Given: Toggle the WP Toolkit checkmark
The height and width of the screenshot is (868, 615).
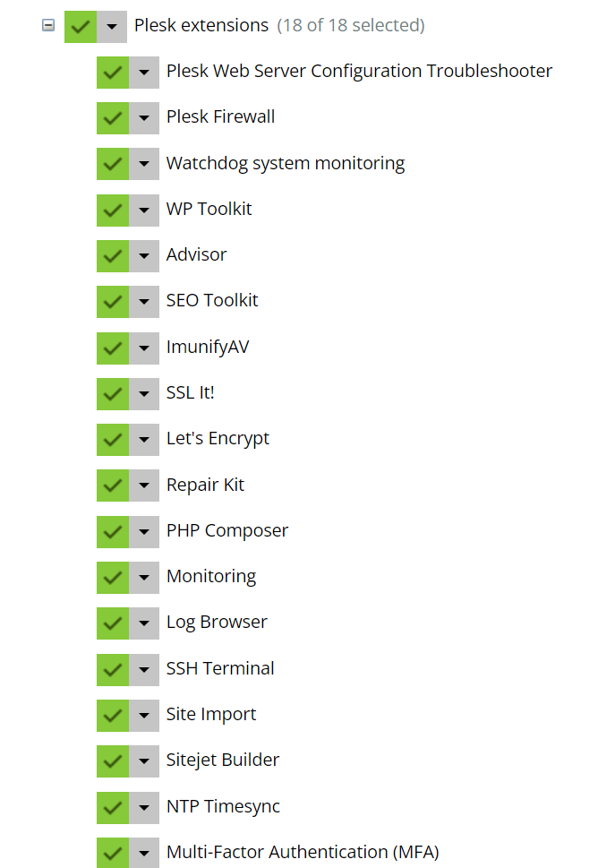Looking at the screenshot, I should pyautogui.click(x=112, y=210).
